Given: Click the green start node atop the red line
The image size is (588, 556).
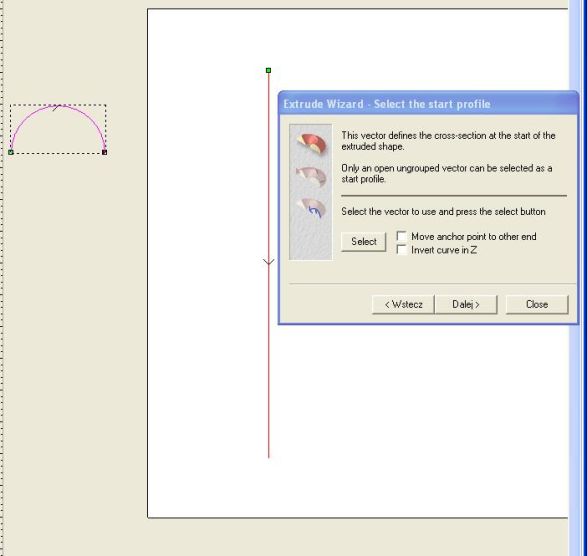Looking at the screenshot, I should (268, 70).
